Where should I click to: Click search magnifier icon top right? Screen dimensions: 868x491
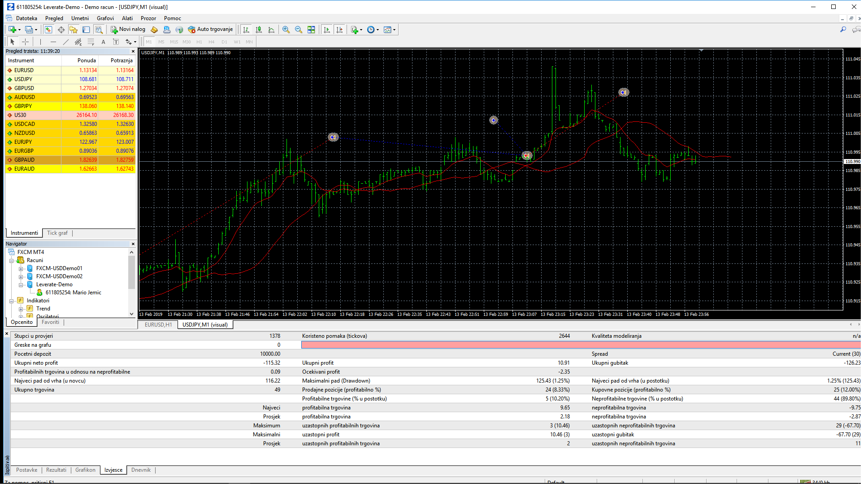coord(843,30)
